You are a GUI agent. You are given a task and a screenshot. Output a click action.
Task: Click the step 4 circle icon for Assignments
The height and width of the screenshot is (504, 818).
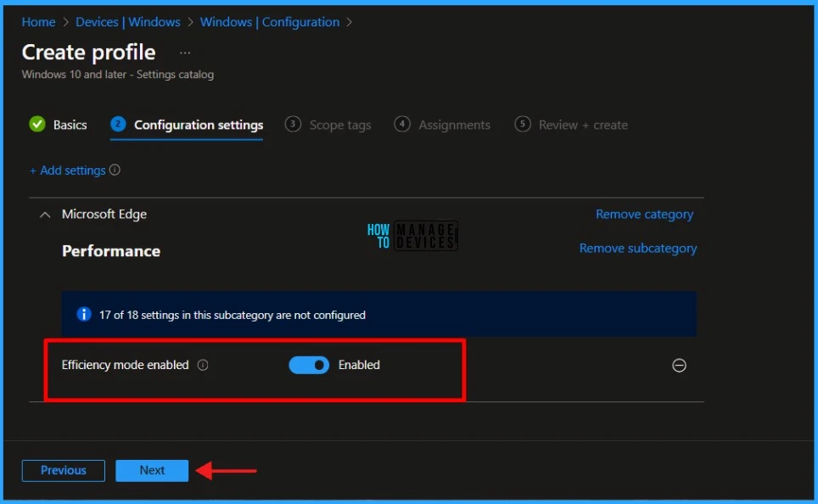pos(401,124)
